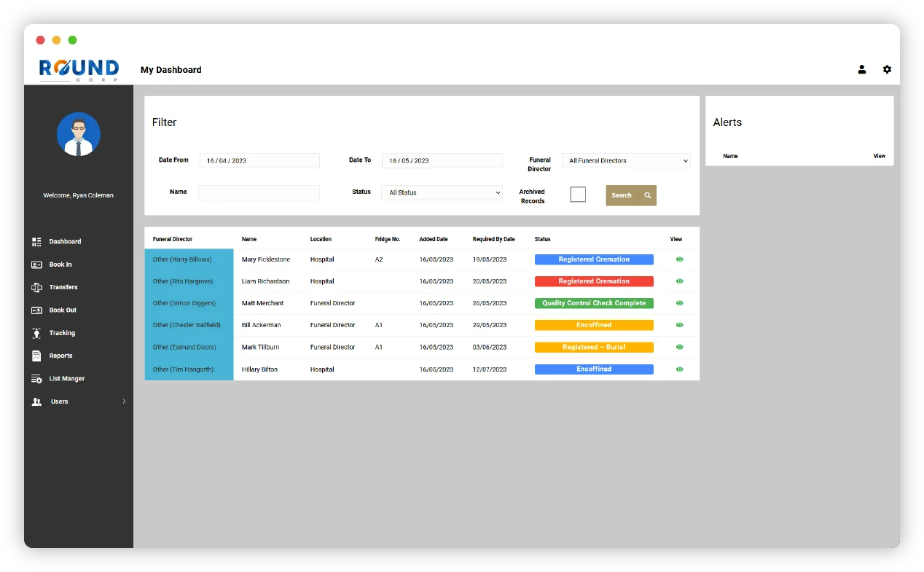Image resolution: width=924 pixels, height=572 pixels.
Task: Click the Date To field
Action: (442, 160)
